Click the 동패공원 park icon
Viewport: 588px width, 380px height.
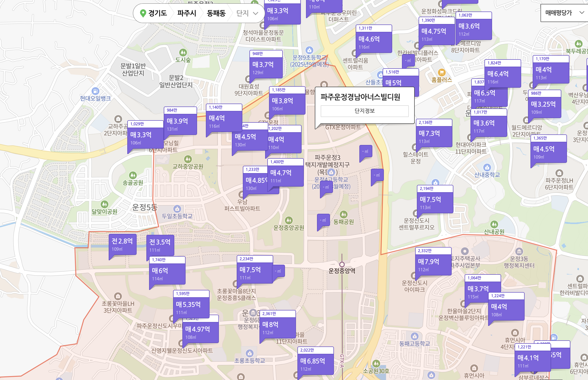(343, 214)
